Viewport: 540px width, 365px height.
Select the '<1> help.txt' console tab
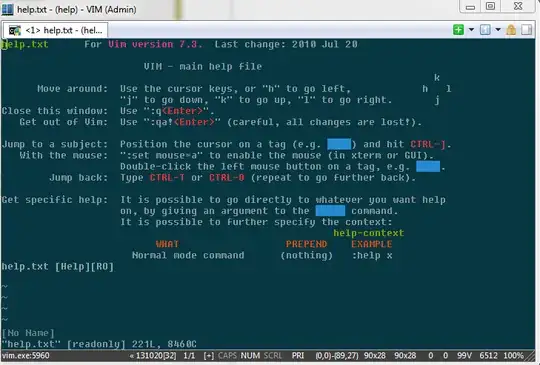(x=55, y=30)
